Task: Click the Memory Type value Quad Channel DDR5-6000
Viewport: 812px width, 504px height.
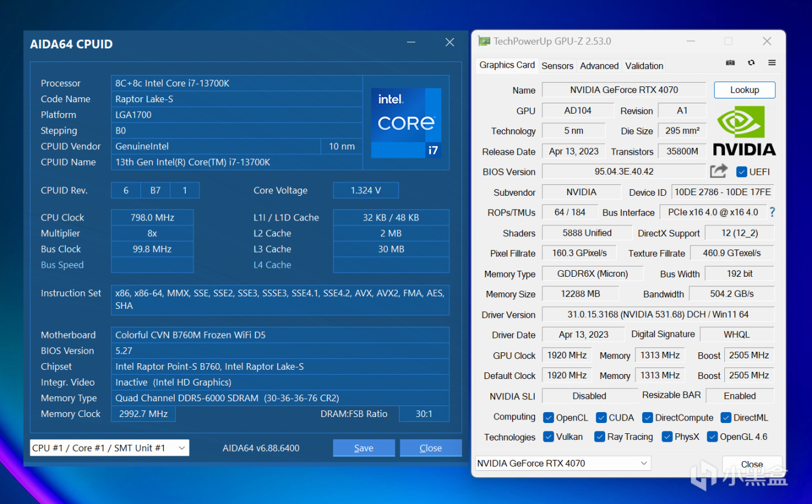Action: [x=281, y=398]
